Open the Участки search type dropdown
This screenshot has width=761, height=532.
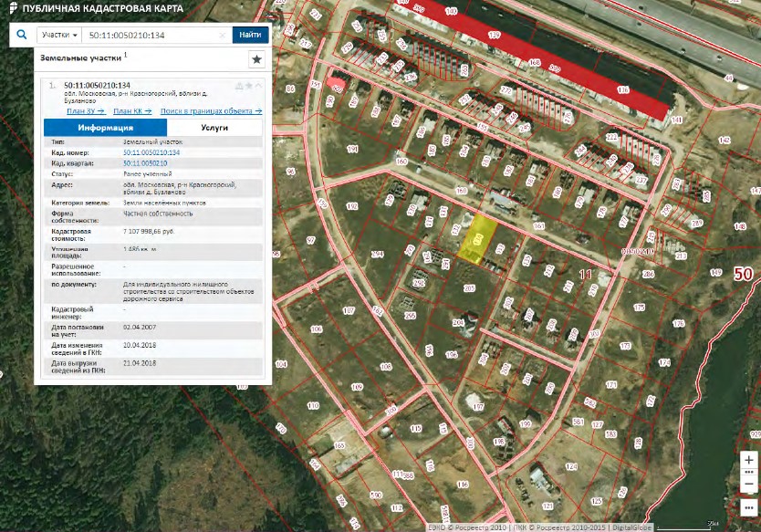[x=60, y=35]
